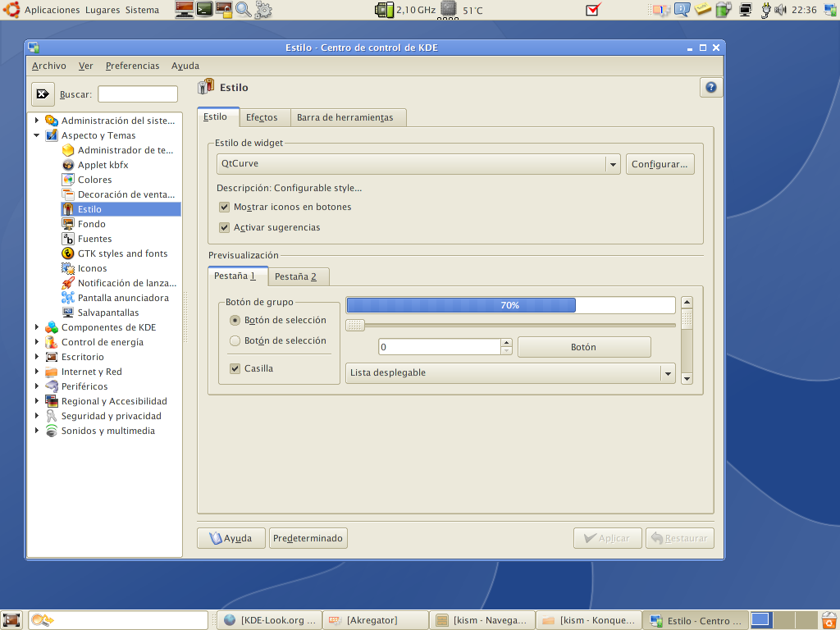Open the Ayuda menu in menubar
The width and height of the screenshot is (840, 630).
click(185, 66)
